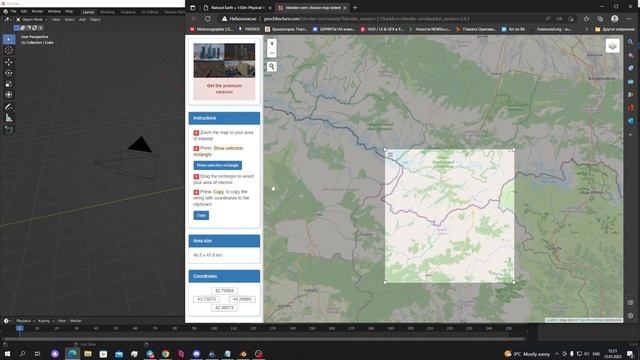Open Blender Render menu

tap(37, 11)
